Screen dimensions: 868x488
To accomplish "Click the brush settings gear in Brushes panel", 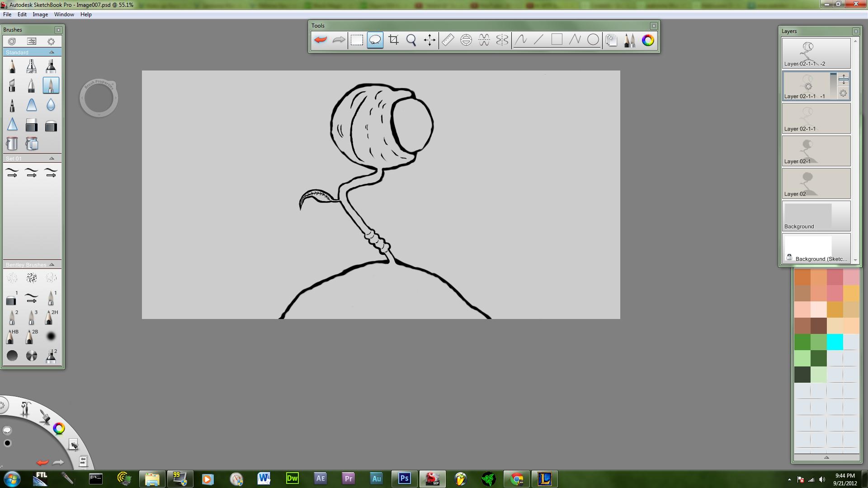I will pos(51,42).
